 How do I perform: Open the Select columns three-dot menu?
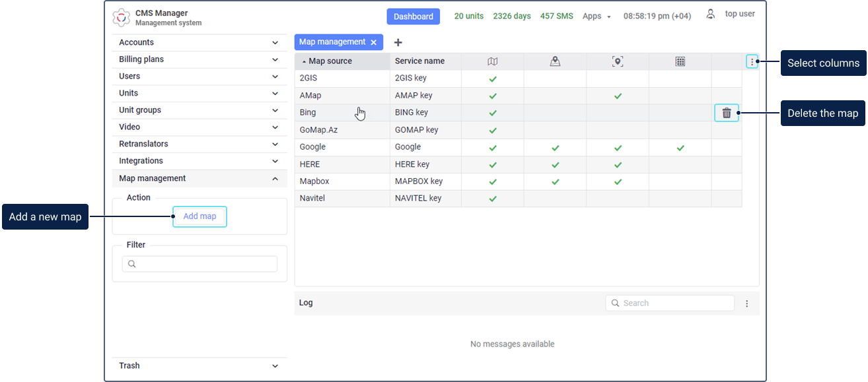point(752,62)
